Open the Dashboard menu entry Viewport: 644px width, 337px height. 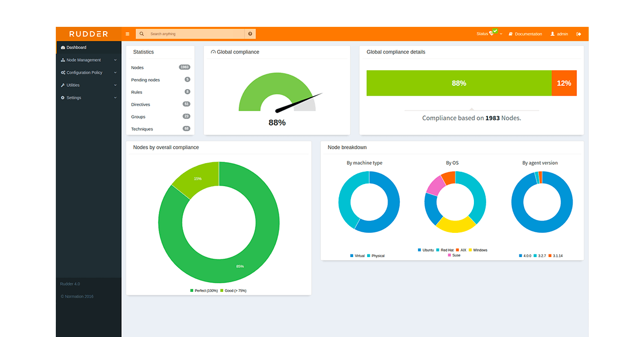(x=79, y=47)
